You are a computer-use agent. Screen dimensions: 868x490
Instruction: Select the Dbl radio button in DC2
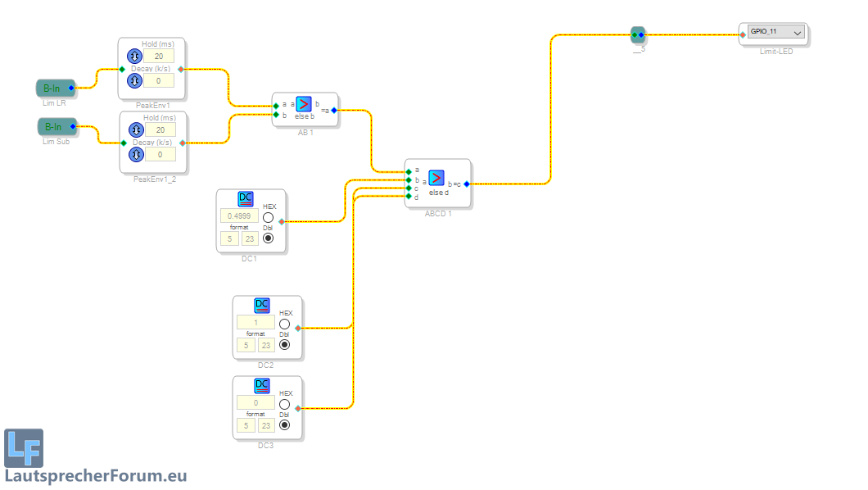click(285, 345)
